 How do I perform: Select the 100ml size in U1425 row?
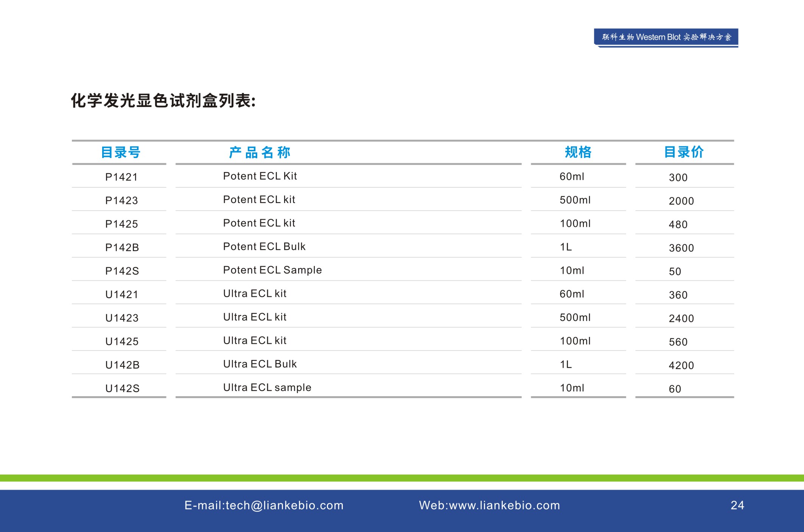tap(575, 341)
